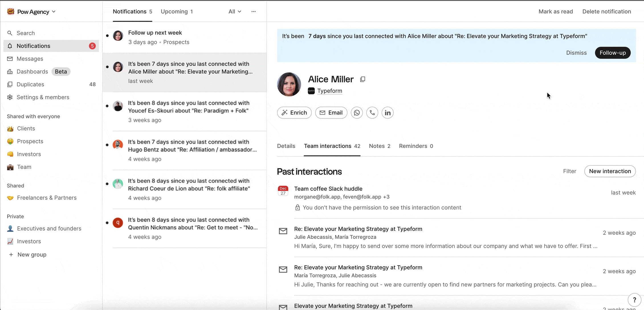The image size is (644, 310).
Task: Click the help question mark button
Action: point(634,300)
